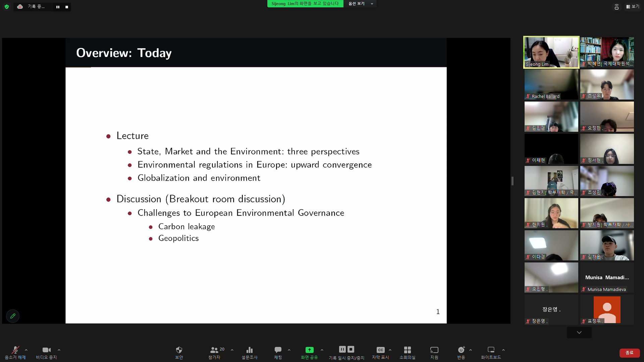Screen dimensions: 644x362
Task: Unmute the microphone
Action: 15,350
